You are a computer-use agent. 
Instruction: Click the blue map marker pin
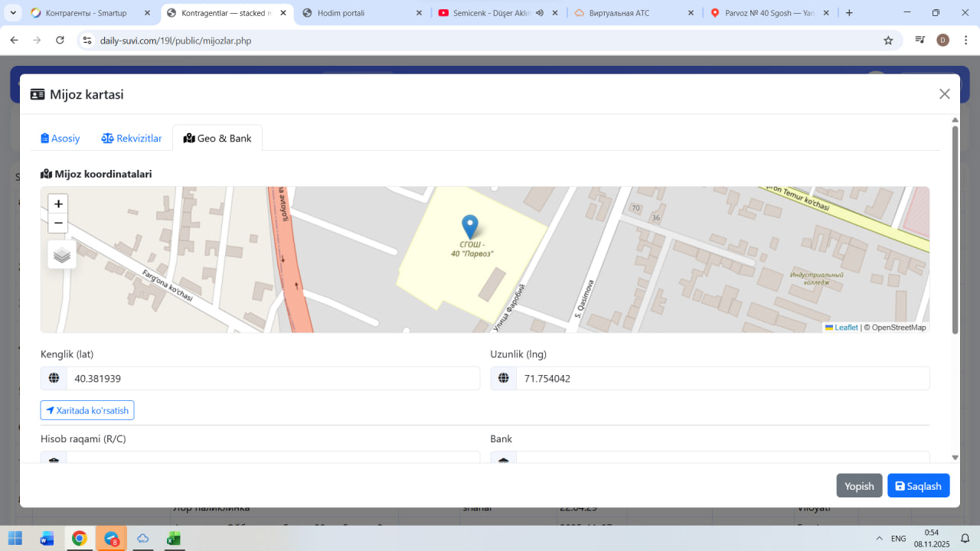click(x=470, y=227)
